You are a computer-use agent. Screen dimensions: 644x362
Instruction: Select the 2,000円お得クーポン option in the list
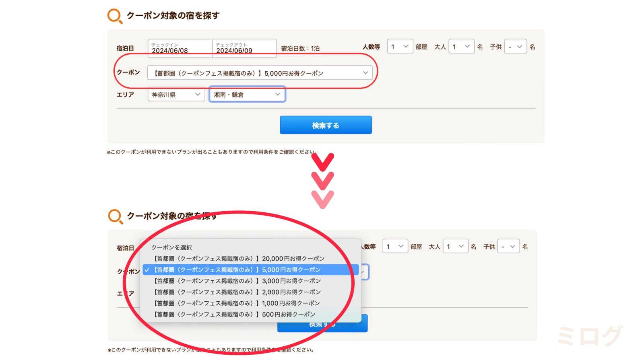[x=250, y=292]
